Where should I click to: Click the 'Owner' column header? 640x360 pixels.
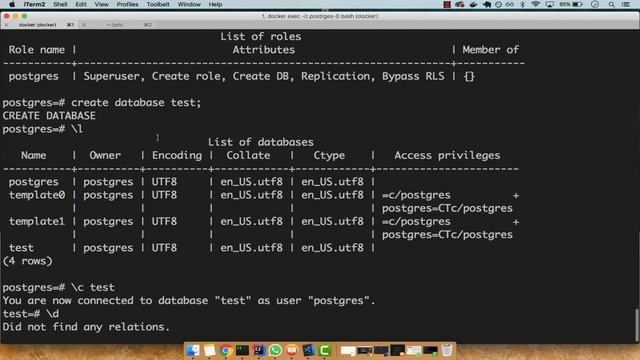click(x=105, y=156)
